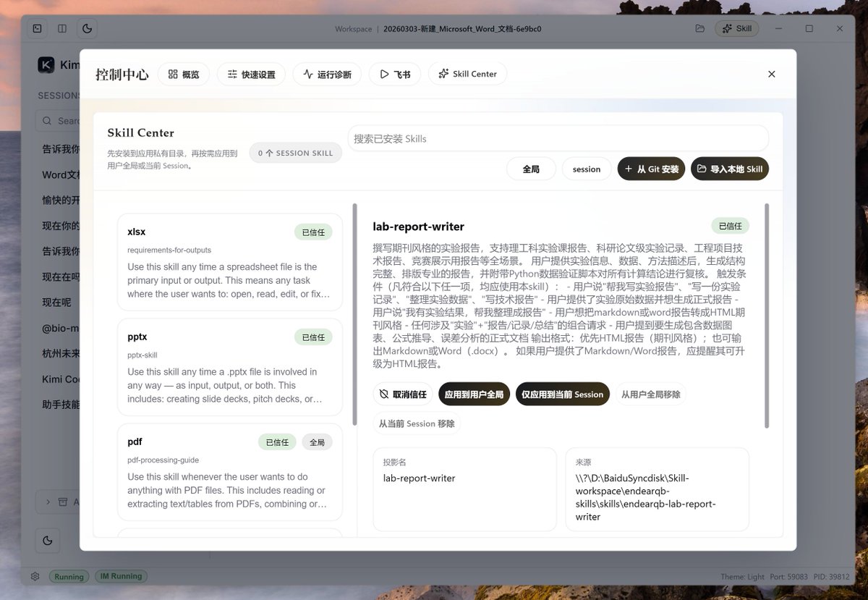The image size is (868, 600).
Task: Open the 杭州未来 session in sidebar
Action: click(x=61, y=353)
